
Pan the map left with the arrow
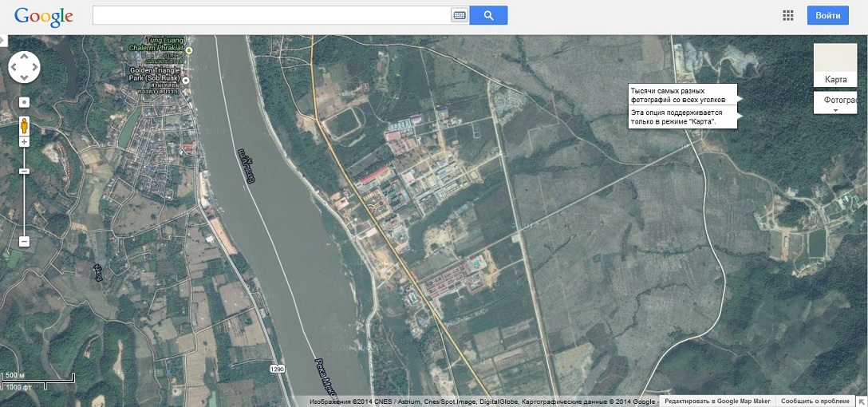point(14,67)
